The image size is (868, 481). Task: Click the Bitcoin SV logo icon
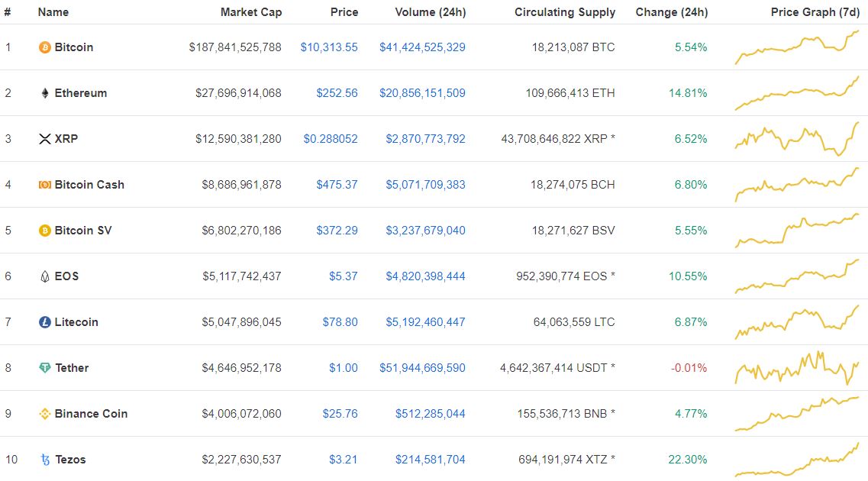point(44,231)
